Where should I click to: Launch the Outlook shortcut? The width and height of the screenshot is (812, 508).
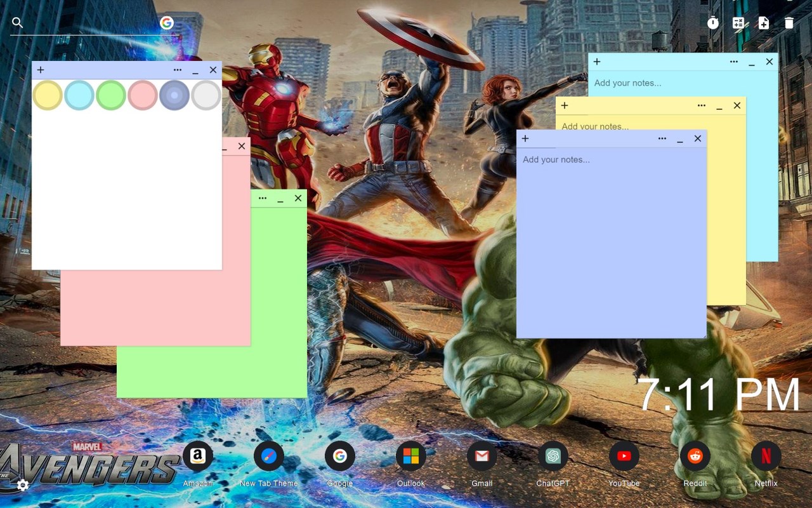pos(411,456)
